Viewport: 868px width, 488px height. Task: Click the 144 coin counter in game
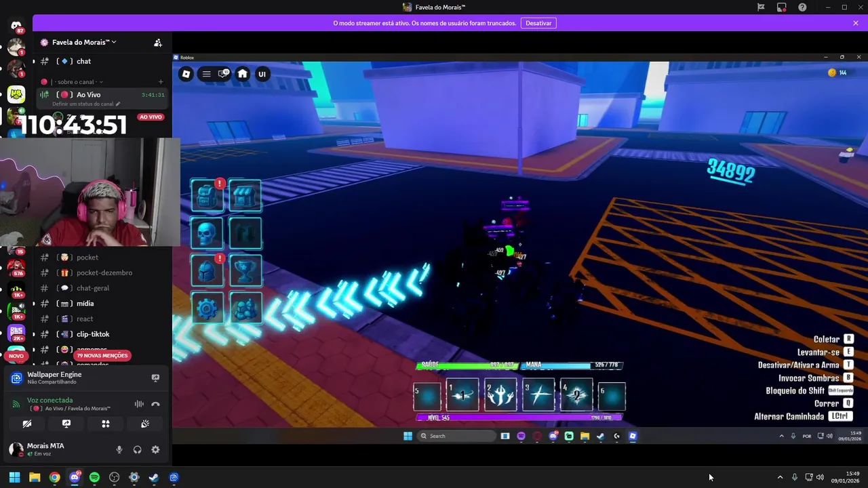pyautogui.click(x=837, y=73)
